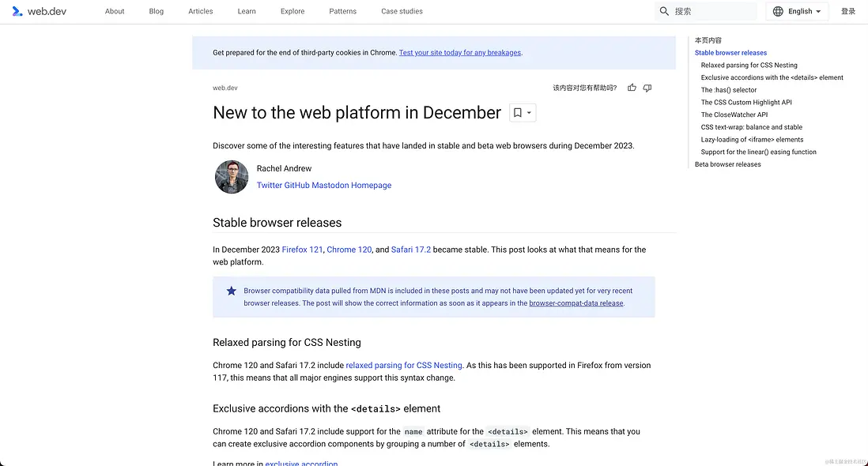Click the web.dev logo icon
The image size is (868, 466).
tap(17, 11)
